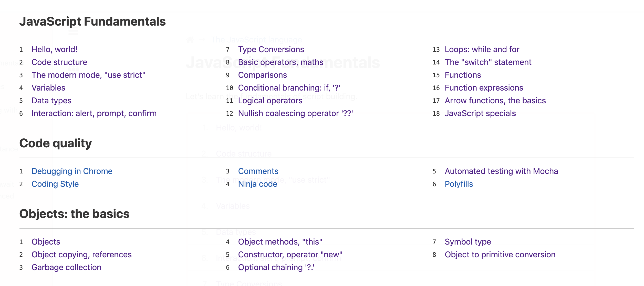
Task: Open "Nullish coalescing operator '??'" link
Action: (x=295, y=113)
